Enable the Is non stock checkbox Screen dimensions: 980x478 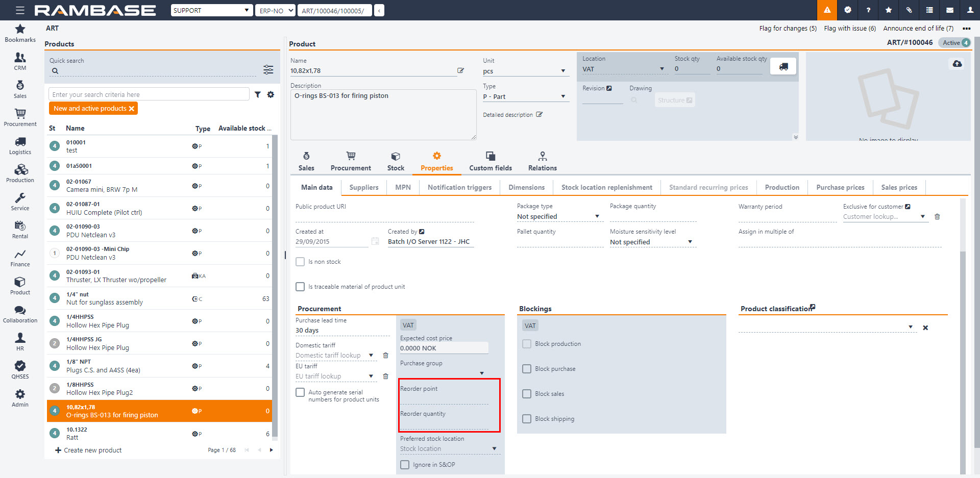point(300,262)
